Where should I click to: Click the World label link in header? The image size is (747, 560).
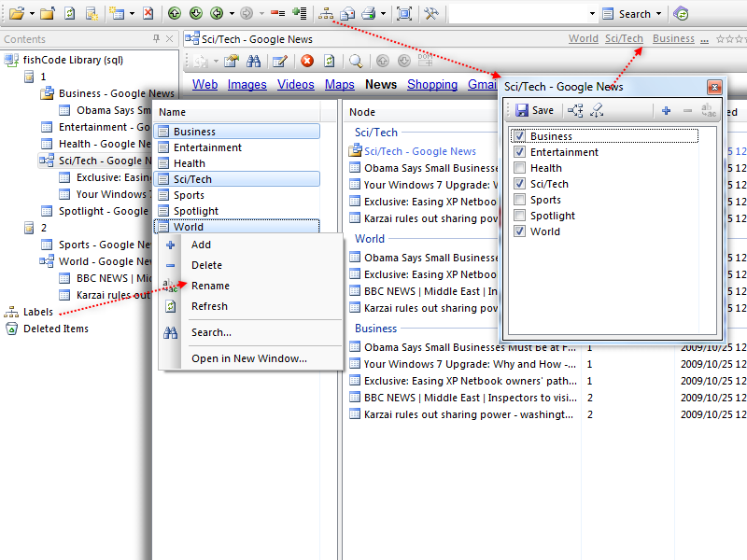point(583,38)
